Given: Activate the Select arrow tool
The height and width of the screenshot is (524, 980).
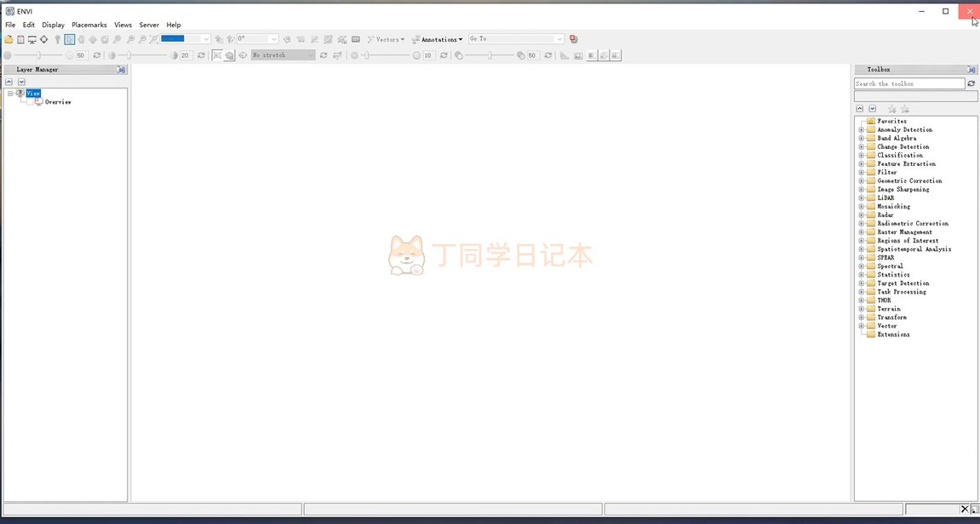Looking at the screenshot, I should (69, 39).
